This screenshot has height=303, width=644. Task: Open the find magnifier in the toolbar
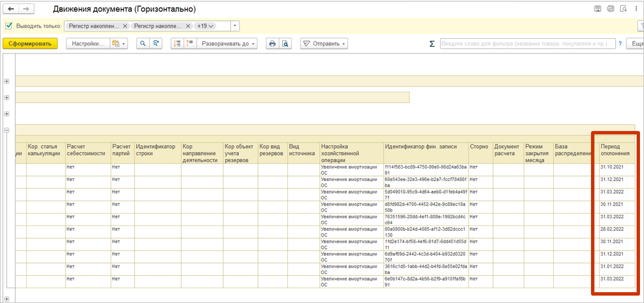point(142,44)
